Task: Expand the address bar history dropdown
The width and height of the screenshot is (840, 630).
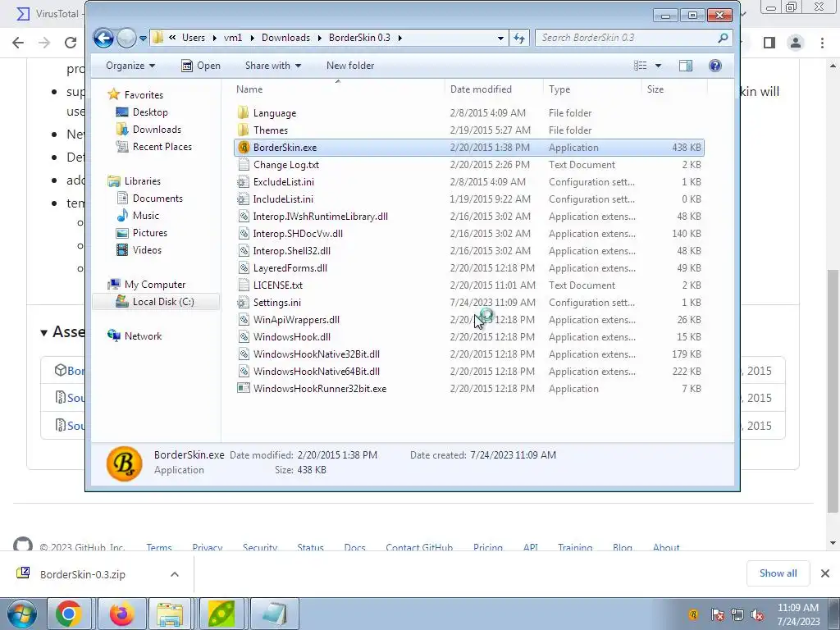Action: (x=500, y=38)
